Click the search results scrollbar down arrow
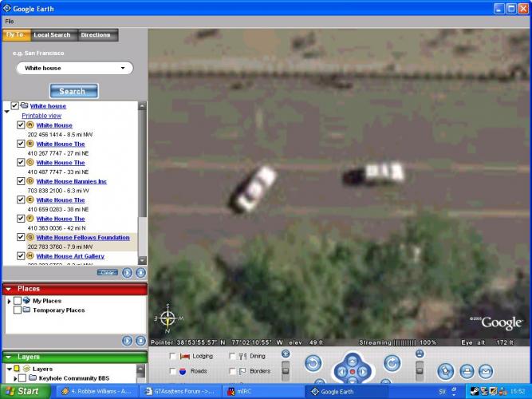This screenshot has width=532, height=399. (x=142, y=260)
